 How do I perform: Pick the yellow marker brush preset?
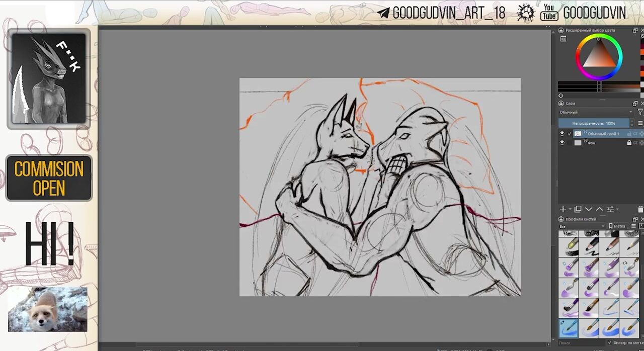coord(569,247)
